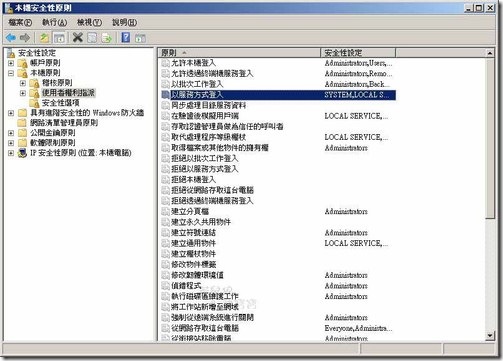Toggle the console tree show/hide icon

coord(59,38)
